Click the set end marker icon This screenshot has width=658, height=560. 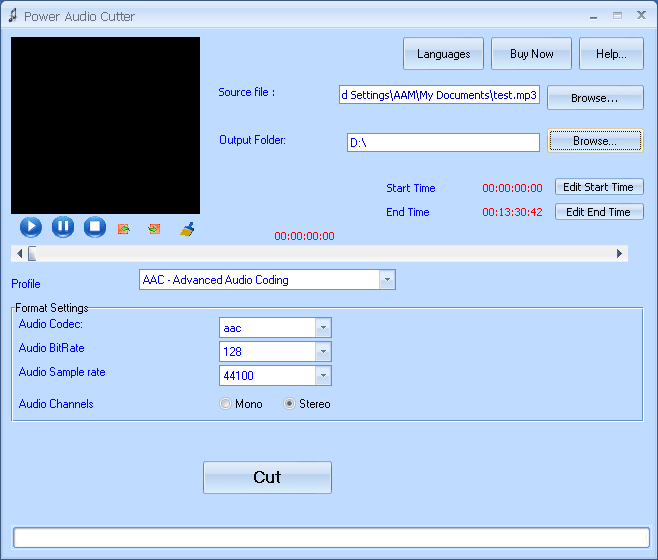(x=154, y=229)
